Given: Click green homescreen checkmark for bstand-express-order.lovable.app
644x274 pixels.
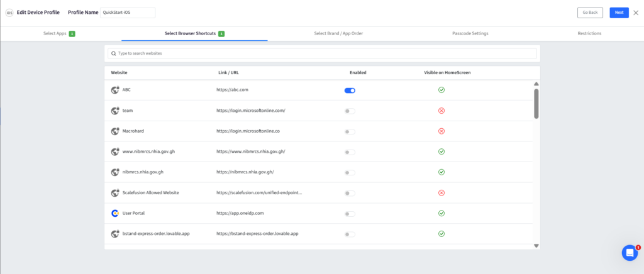Looking at the screenshot, I should pyautogui.click(x=441, y=234).
